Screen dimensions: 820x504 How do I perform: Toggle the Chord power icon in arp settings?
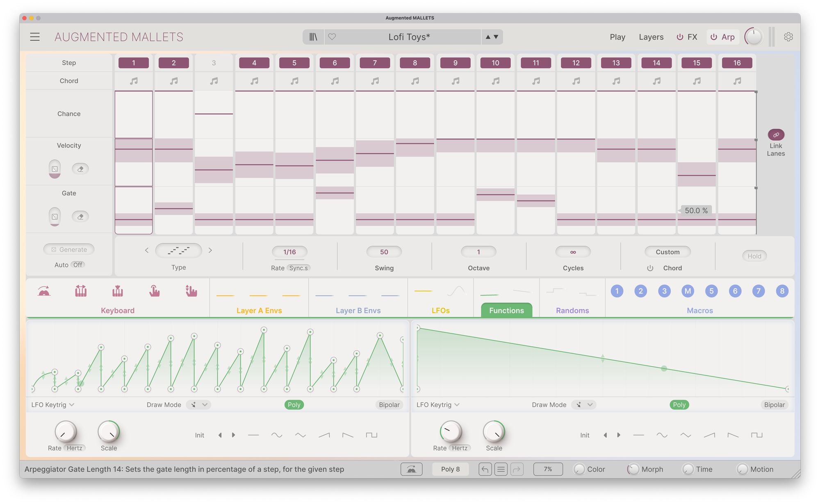point(650,268)
